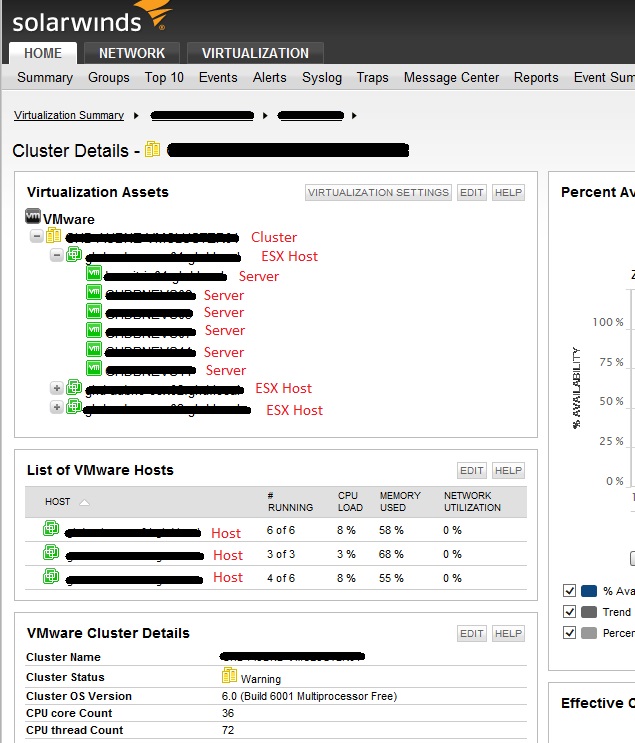Click the third Server vm icon in the tree
Viewport: 635px width, 743px height.
click(94, 311)
